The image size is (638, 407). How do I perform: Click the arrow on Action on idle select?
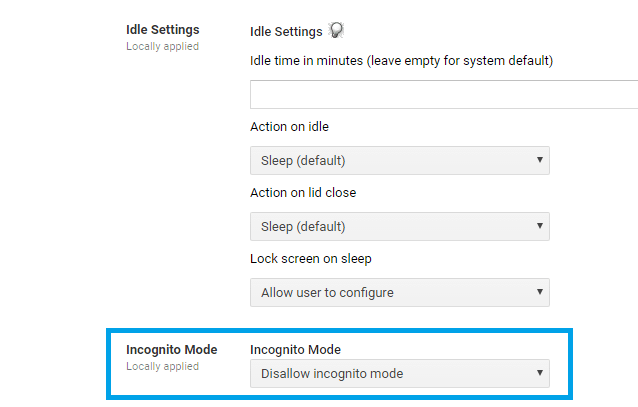pos(540,160)
